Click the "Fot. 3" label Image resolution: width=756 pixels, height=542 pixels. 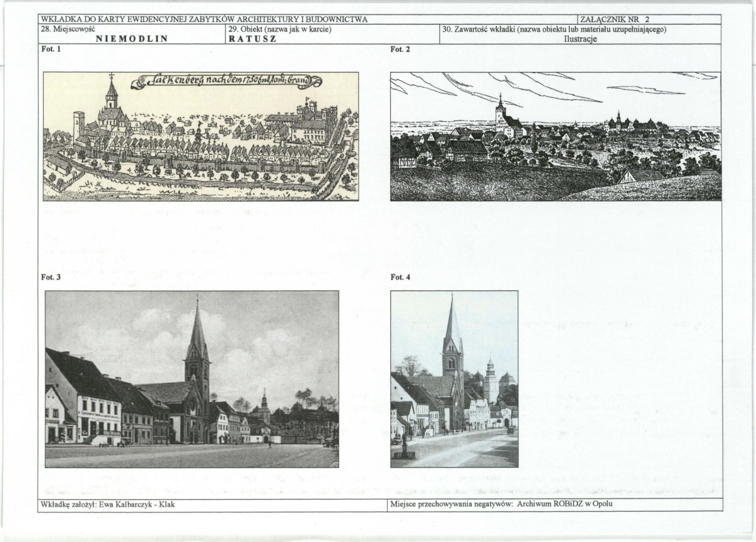pyautogui.click(x=51, y=277)
